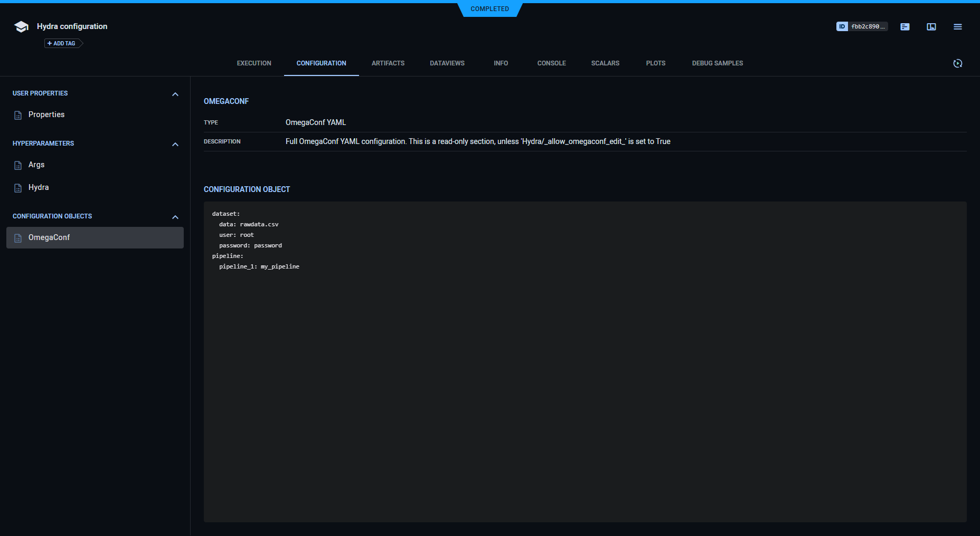Open the Debug Samples tab
This screenshot has height=536, width=980.
click(x=717, y=63)
